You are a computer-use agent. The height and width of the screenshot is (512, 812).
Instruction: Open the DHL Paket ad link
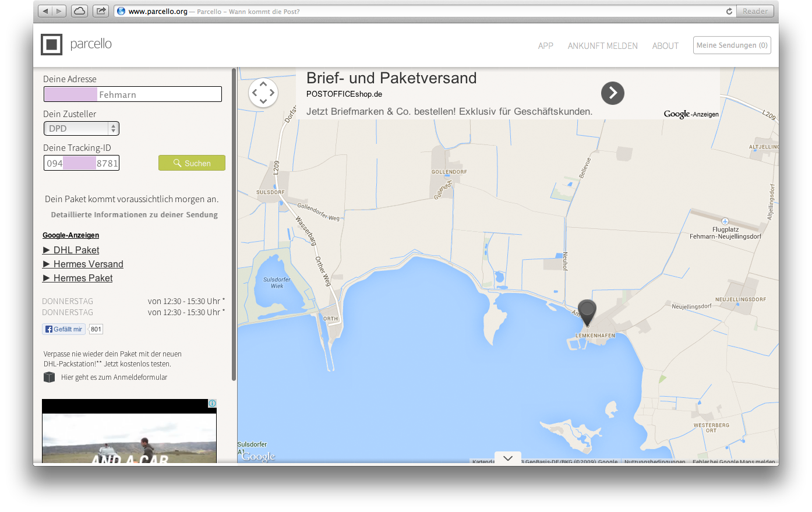tap(71, 250)
